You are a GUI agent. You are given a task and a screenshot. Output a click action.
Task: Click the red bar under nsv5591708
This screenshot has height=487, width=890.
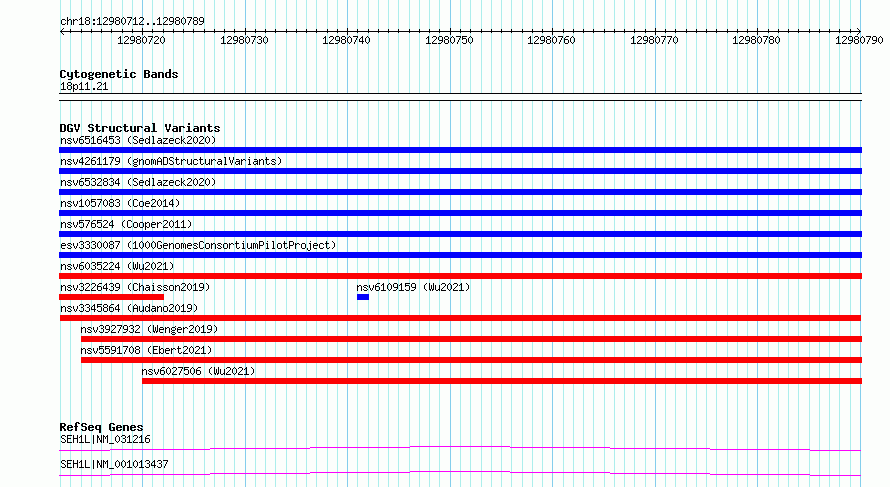tap(471, 360)
